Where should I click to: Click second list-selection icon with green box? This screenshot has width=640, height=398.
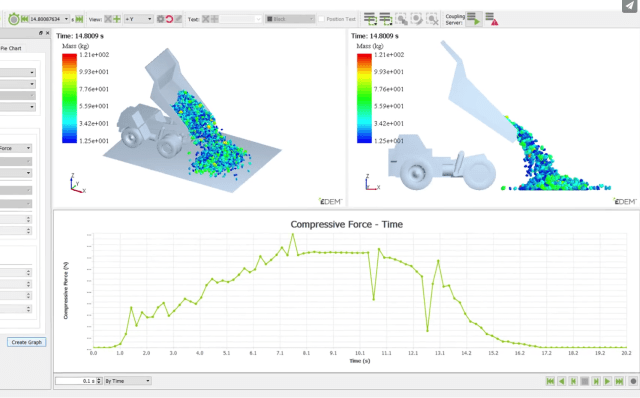tap(386, 19)
